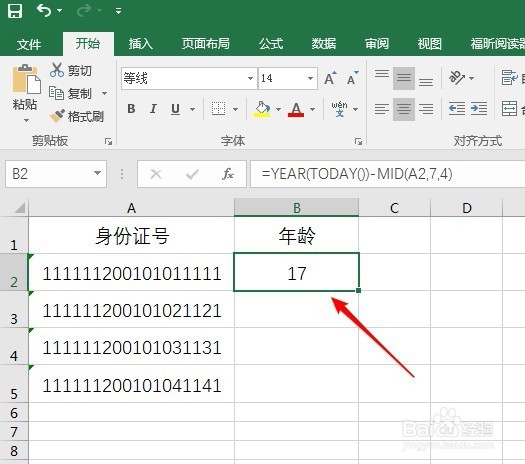Click the decrease indent icon
Image resolution: width=525 pixels, height=464 pixels.
tap(457, 109)
